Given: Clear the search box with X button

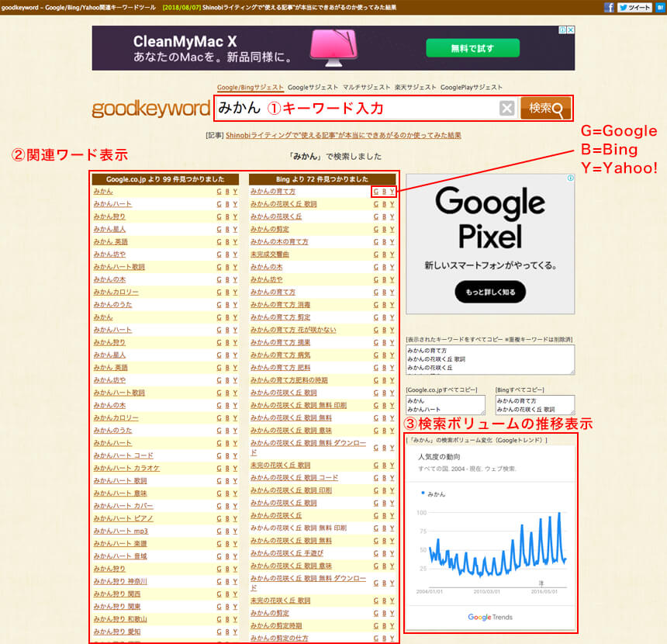Looking at the screenshot, I should pos(506,108).
